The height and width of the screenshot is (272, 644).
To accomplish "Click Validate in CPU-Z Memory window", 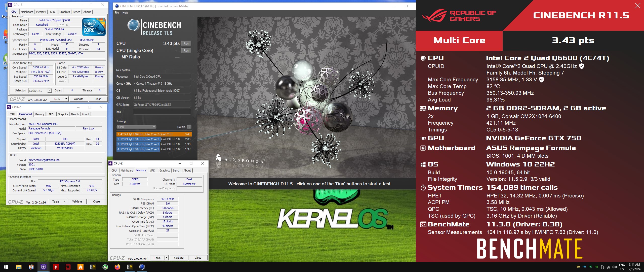I will [x=179, y=258].
